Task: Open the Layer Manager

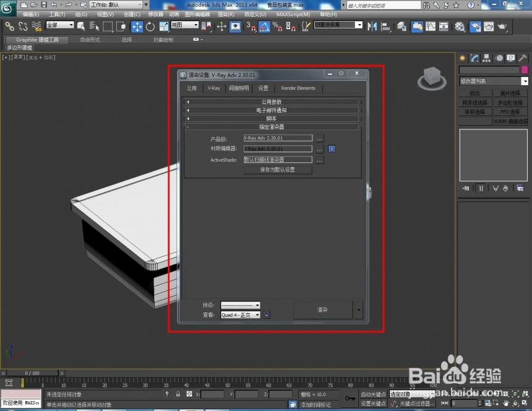Action: click(x=402, y=27)
